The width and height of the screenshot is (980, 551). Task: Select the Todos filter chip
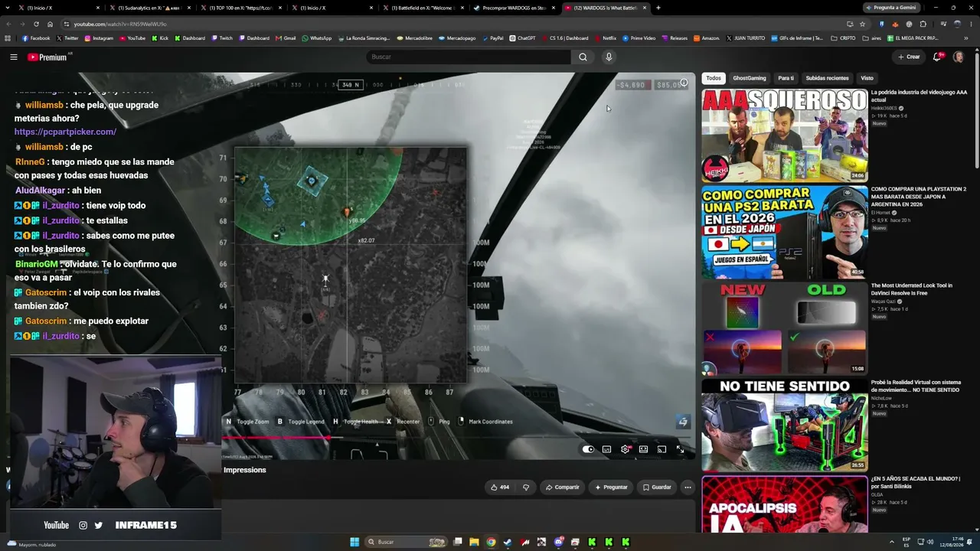[714, 78]
